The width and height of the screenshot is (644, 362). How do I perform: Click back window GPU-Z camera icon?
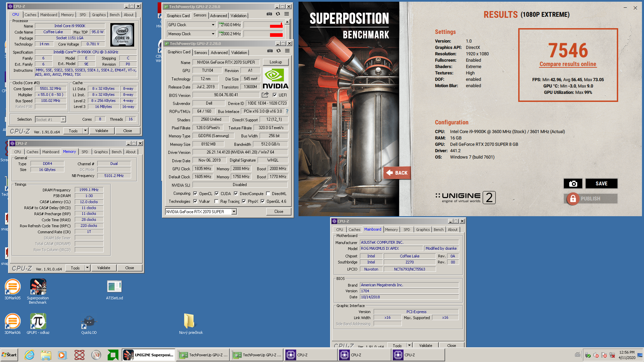pos(269,14)
